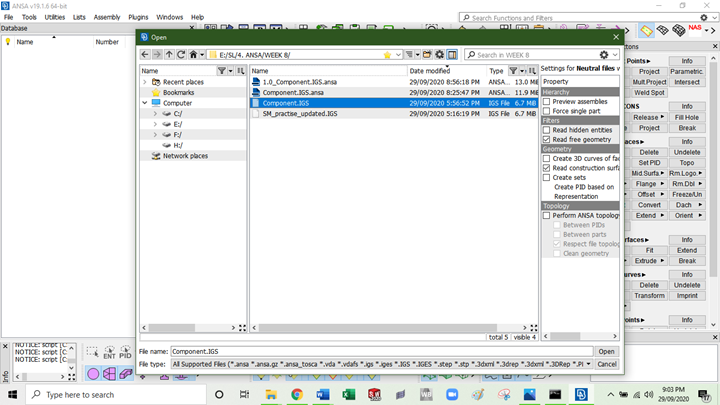Image resolution: width=720 pixels, height=405 pixels.
Task: Open search options gear in search box
Action: (x=604, y=55)
